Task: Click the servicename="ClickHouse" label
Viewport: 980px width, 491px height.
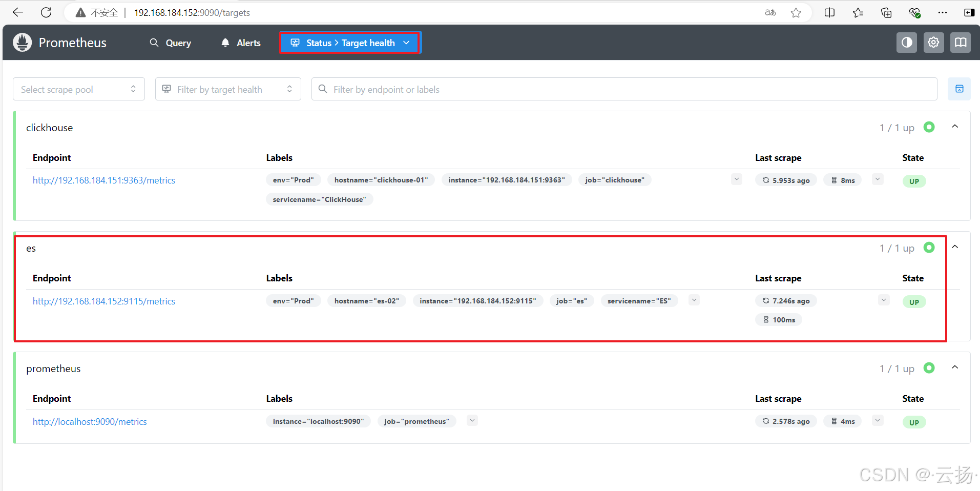Action: 319,199
